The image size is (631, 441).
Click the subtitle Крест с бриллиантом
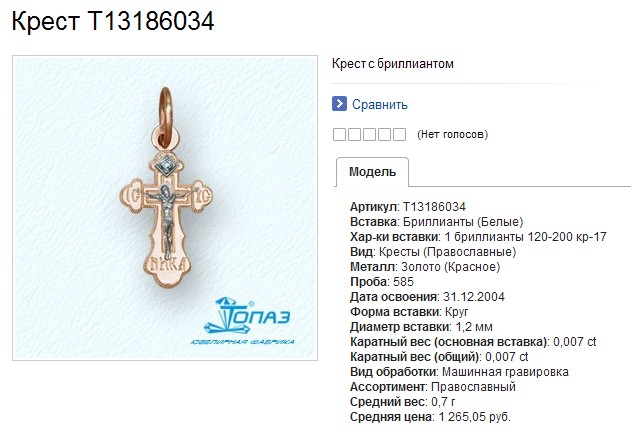pos(393,64)
